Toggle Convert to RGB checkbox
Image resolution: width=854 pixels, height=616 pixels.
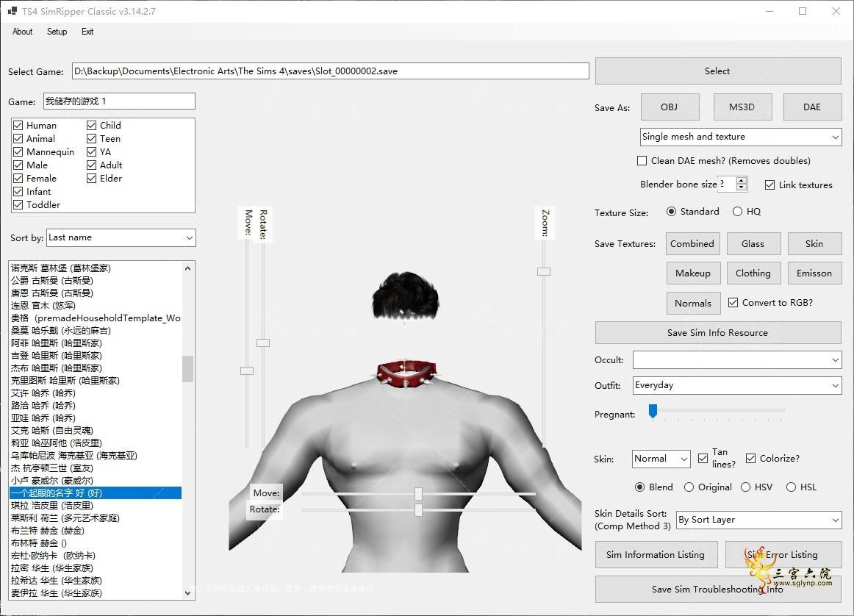(733, 302)
